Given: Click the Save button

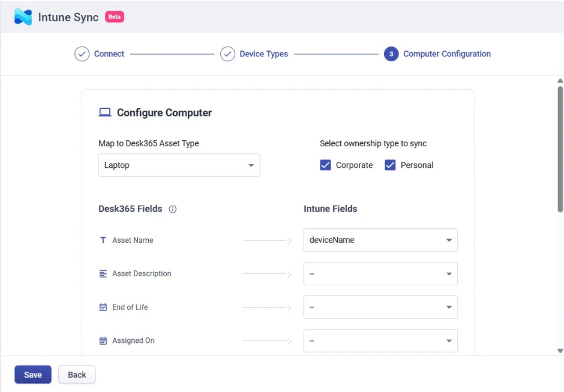Looking at the screenshot, I should 33,375.
